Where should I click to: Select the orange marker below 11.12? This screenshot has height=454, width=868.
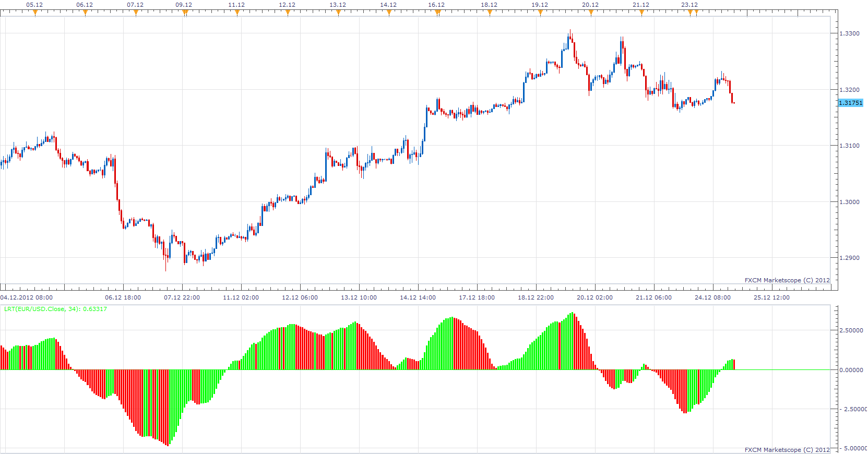[x=237, y=13]
